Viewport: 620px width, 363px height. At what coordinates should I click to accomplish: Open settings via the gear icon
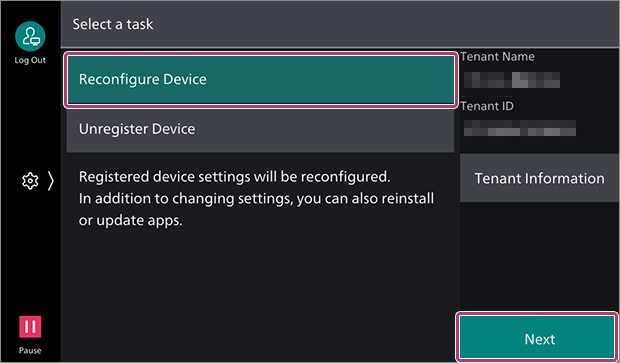click(30, 181)
